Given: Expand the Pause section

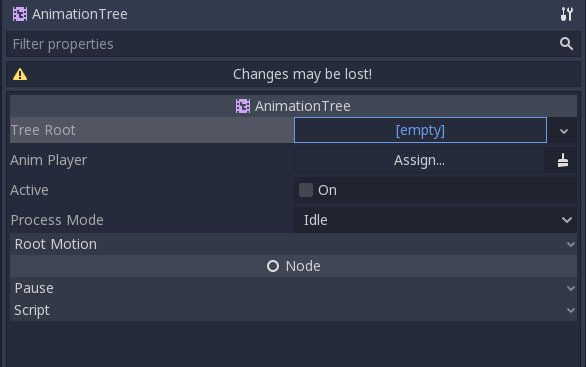Looking at the screenshot, I should click(x=293, y=288).
